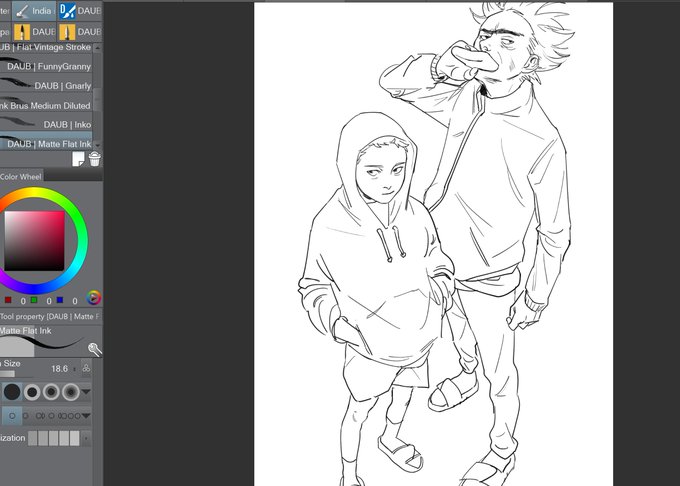Click the brush size value 18.6
The width and height of the screenshot is (680, 486).
point(59,369)
